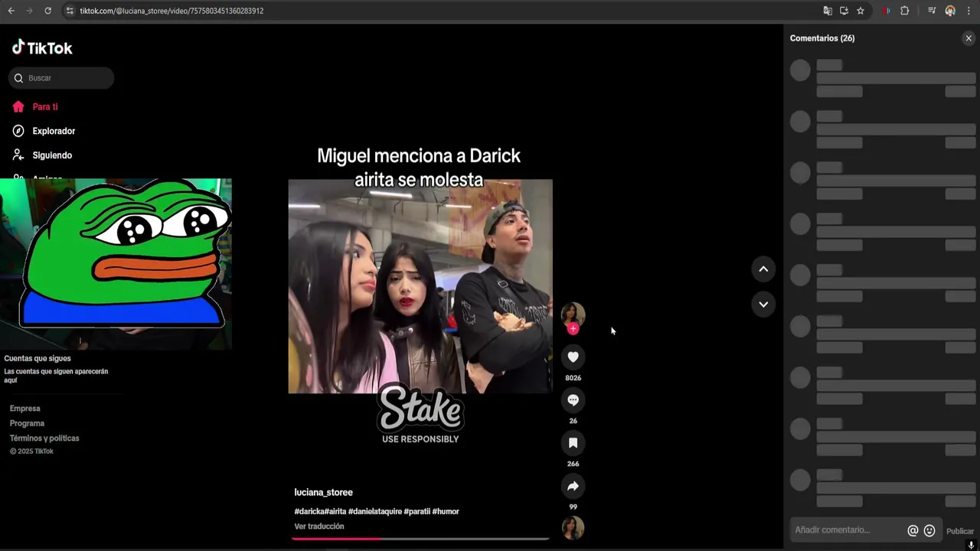The height and width of the screenshot is (551, 980).
Task: Bookmark the page with the star icon
Action: pos(861,11)
